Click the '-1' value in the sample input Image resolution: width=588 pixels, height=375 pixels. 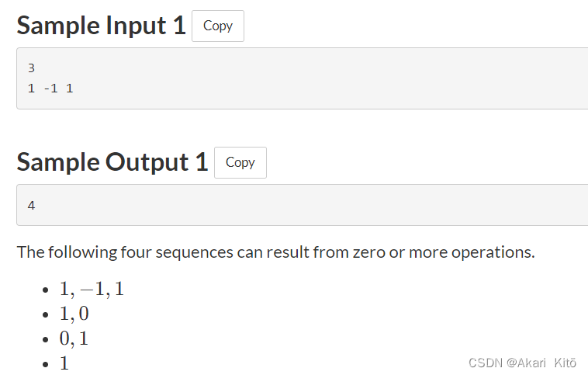pyautogui.click(x=50, y=89)
